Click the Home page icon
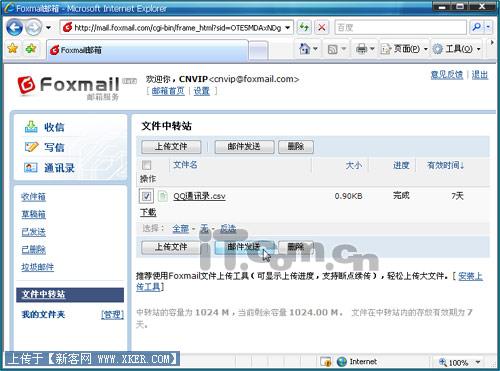The image size is (500, 371). point(304,49)
